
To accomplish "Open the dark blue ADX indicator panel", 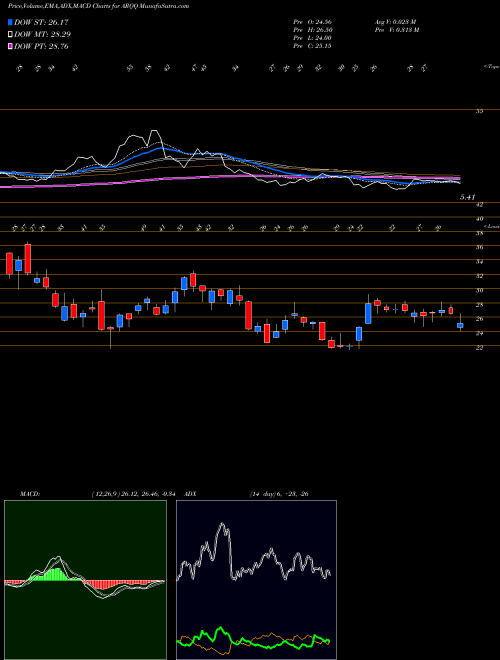I will tap(256, 580).
